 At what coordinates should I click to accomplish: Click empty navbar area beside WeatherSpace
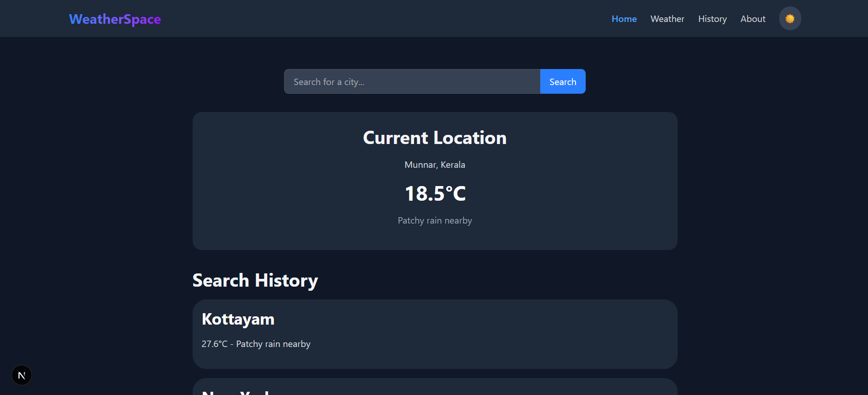tap(366, 19)
